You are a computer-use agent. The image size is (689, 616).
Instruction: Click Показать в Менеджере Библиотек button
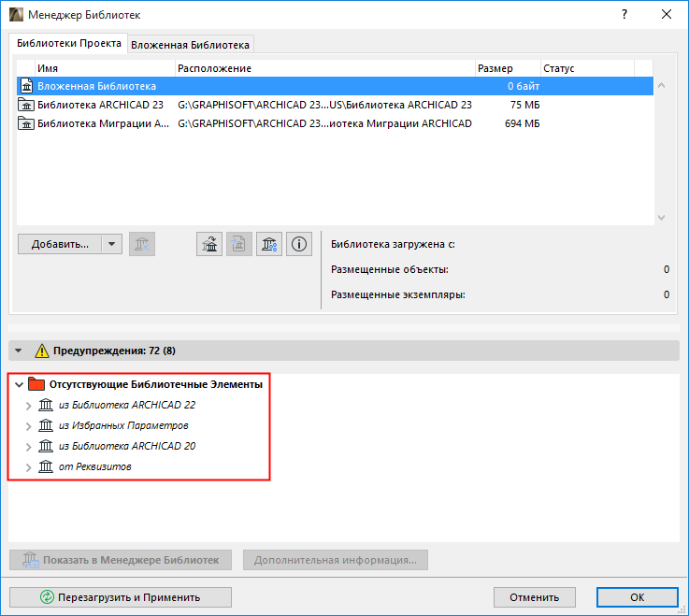[x=121, y=560]
